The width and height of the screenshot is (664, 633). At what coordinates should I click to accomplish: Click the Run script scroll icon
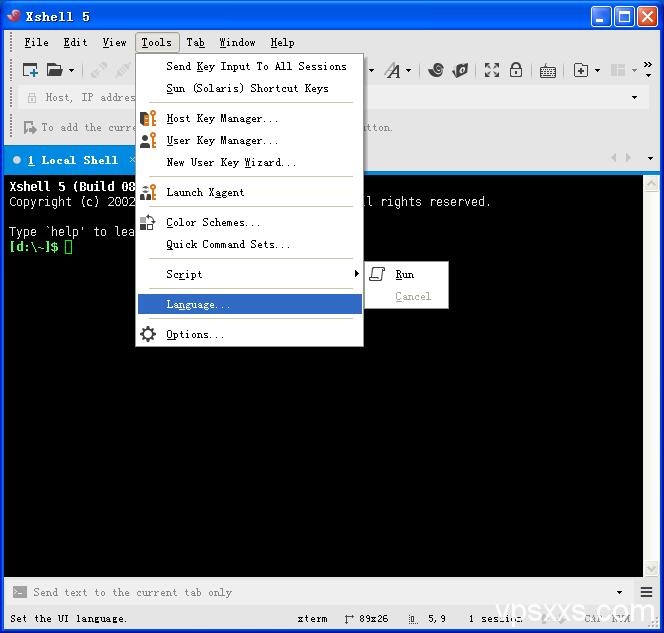point(377,274)
